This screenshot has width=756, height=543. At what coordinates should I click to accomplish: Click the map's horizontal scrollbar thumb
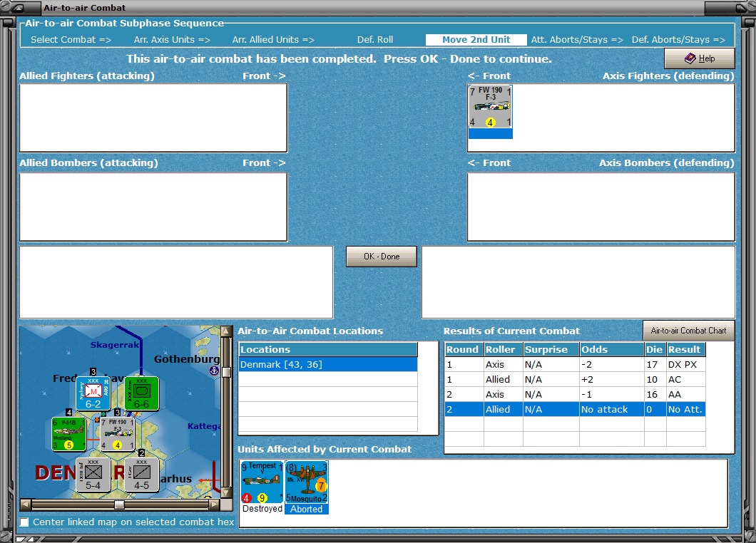click(119, 505)
